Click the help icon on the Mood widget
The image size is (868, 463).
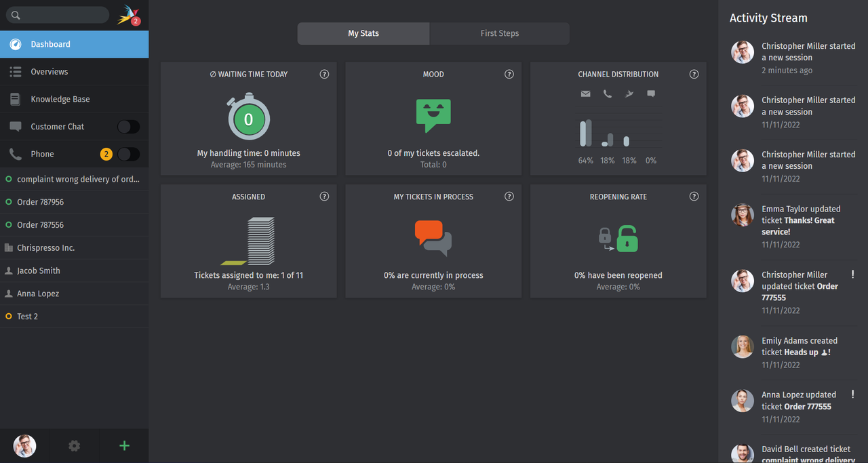pos(509,74)
